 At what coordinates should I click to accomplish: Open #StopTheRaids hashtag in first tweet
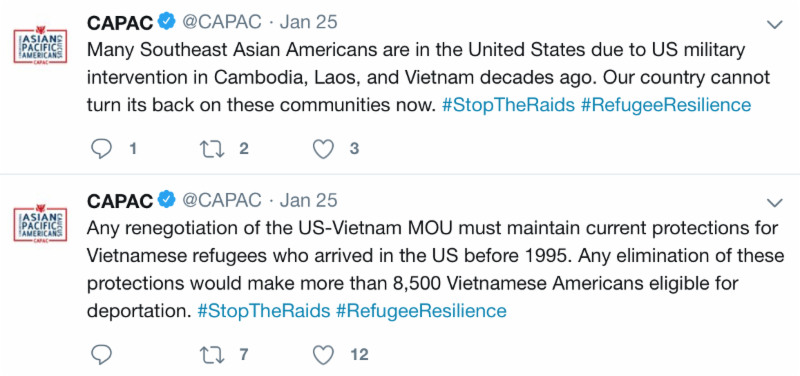tap(508, 105)
